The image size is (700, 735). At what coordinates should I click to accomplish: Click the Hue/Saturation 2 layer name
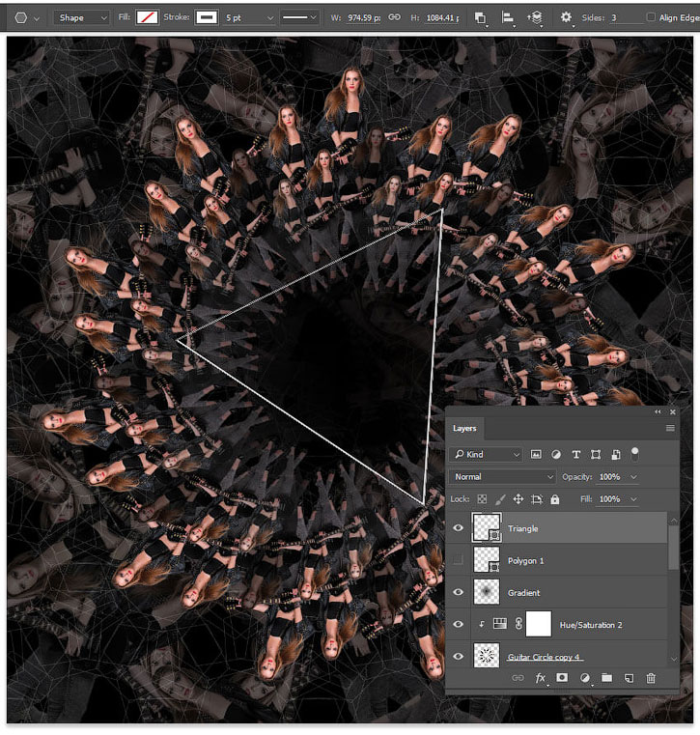click(x=591, y=625)
